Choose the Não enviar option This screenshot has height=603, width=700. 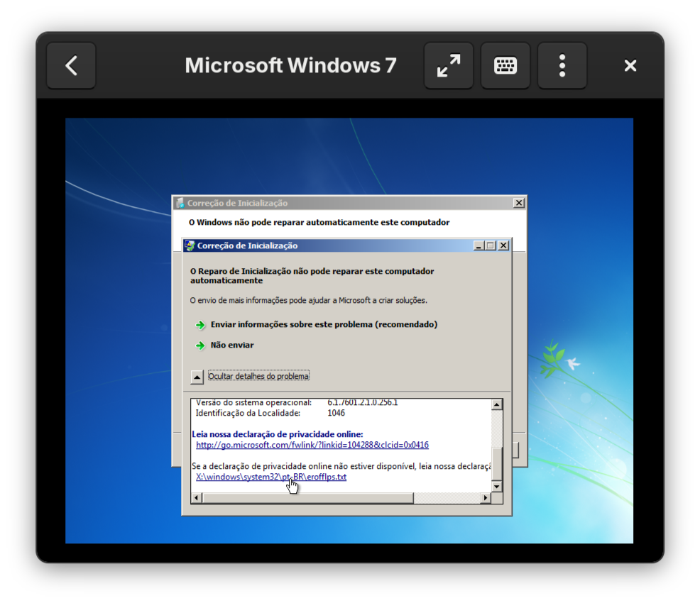pos(231,345)
